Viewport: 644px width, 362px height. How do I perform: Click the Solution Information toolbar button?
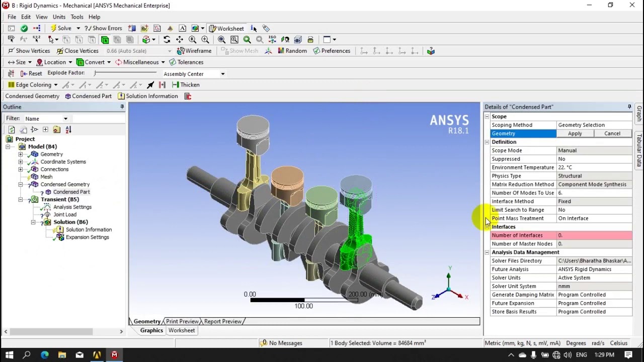tap(148, 96)
